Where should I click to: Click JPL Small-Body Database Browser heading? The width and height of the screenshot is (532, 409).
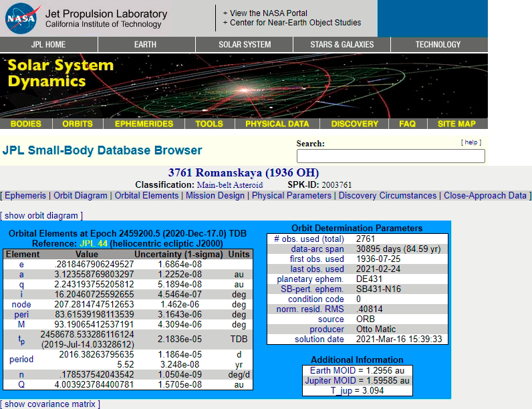[x=102, y=150]
